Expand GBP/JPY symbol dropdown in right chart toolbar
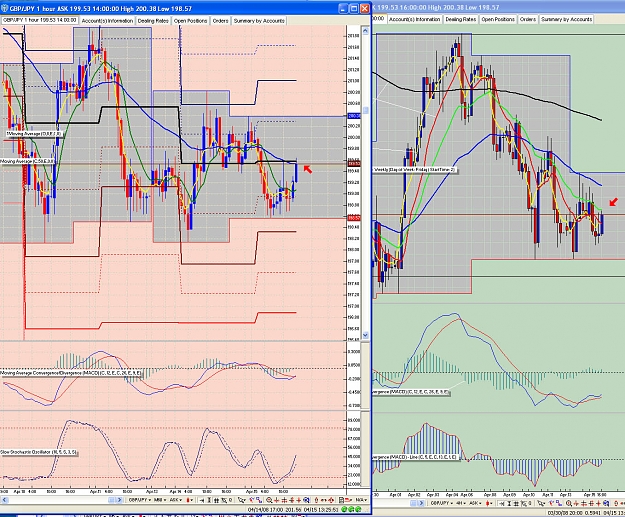 (x=442, y=503)
